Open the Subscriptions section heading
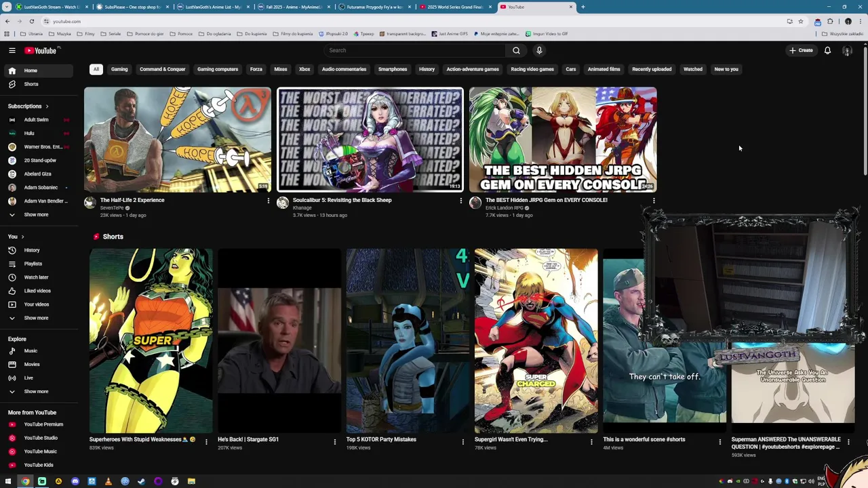This screenshot has width=868, height=488. 28,106
